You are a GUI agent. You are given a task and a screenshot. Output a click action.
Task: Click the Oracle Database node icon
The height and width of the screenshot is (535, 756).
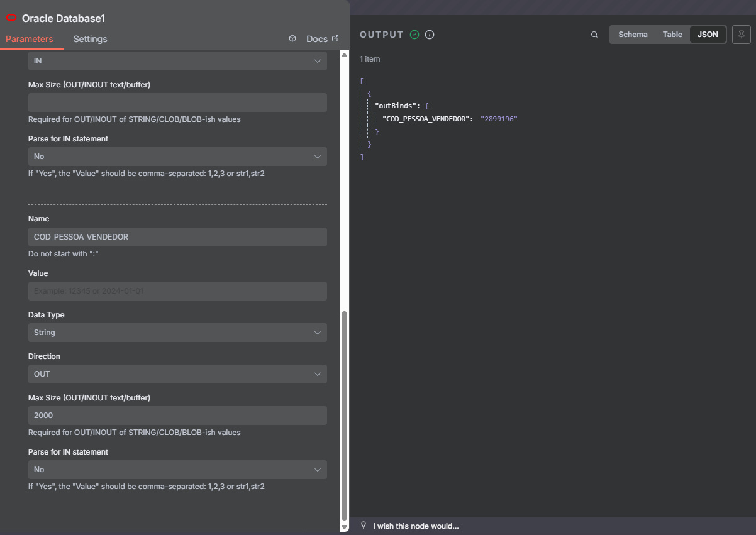(11, 18)
